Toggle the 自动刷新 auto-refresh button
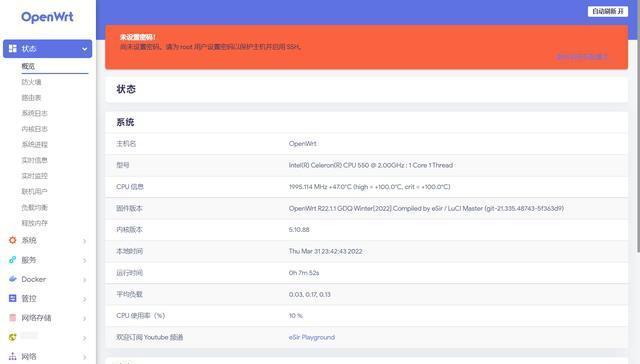The image size is (640, 364). 608,11
